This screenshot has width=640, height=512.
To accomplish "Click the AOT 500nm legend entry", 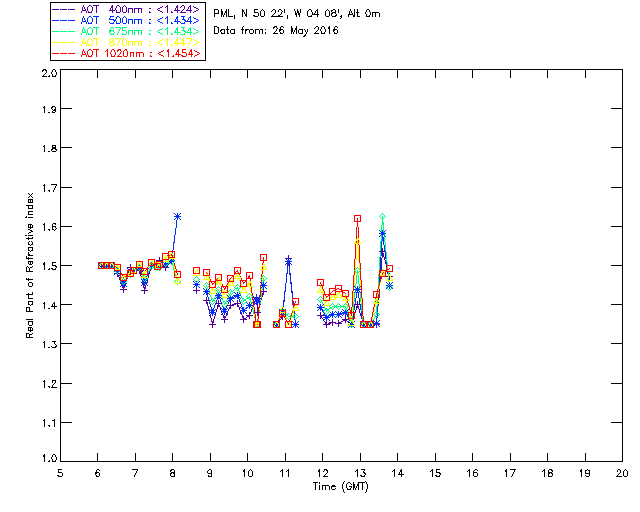I will (127, 20).
